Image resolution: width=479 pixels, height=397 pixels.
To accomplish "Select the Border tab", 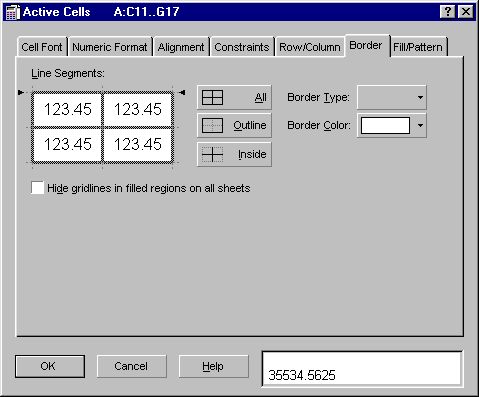I will click(366, 45).
